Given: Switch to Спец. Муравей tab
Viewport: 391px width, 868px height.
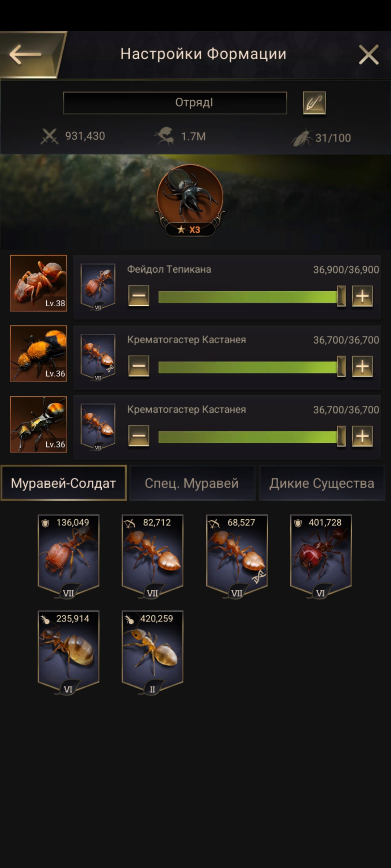Looking at the screenshot, I should pyautogui.click(x=192, y=483).
